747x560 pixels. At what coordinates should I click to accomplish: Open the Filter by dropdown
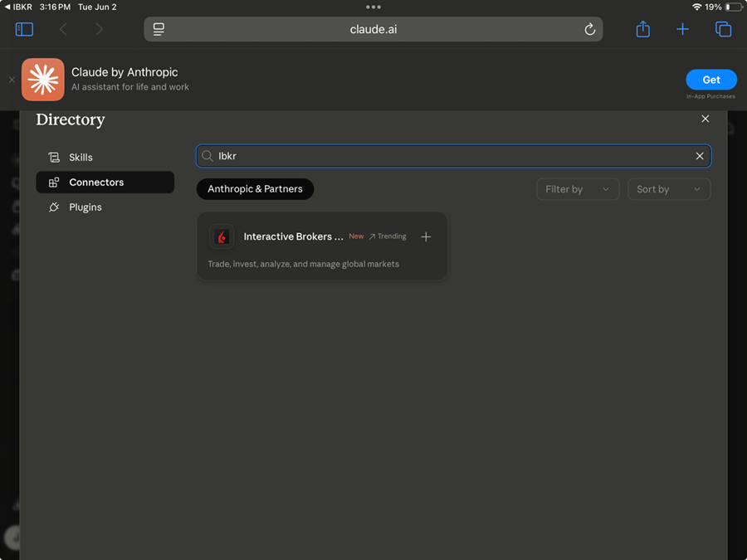(x=578, y=189)
